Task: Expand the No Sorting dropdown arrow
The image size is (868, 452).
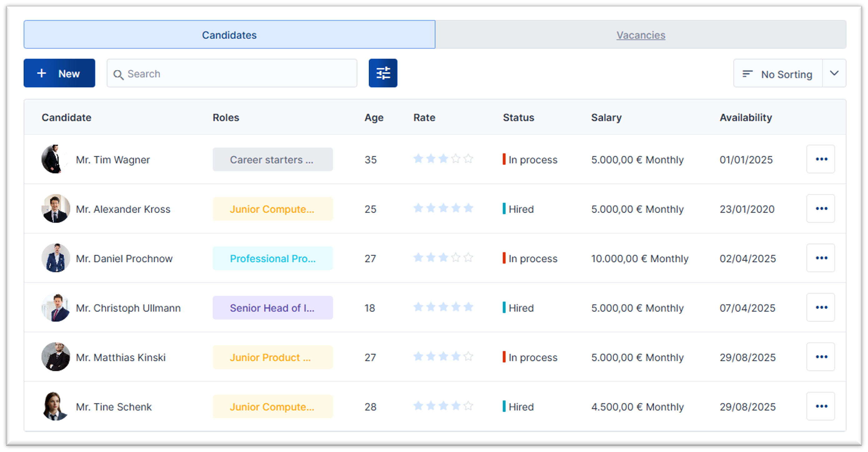Action: 834,73
